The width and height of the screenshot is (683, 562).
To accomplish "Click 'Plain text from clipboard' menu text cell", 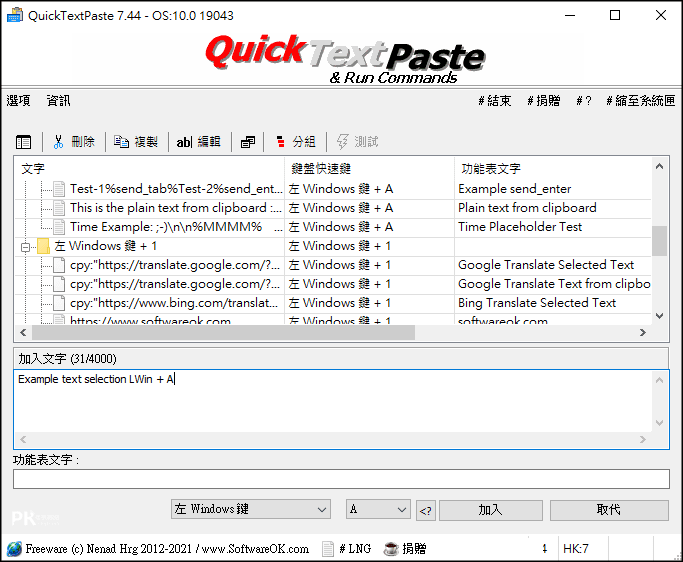I will (527, 208).
